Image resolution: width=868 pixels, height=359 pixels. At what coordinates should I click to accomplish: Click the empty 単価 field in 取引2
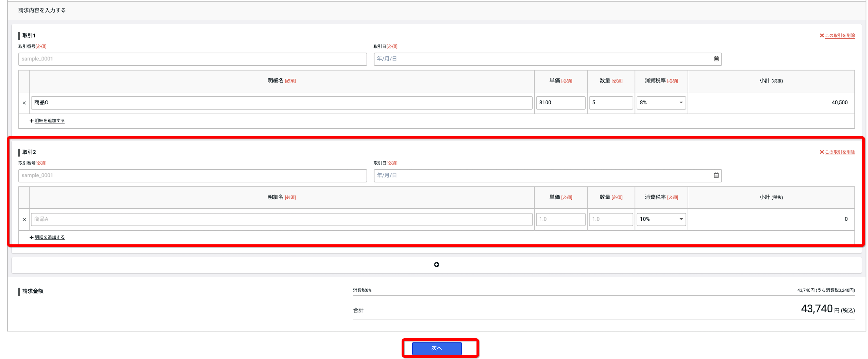pyautogui.click(x=560, y=219)
